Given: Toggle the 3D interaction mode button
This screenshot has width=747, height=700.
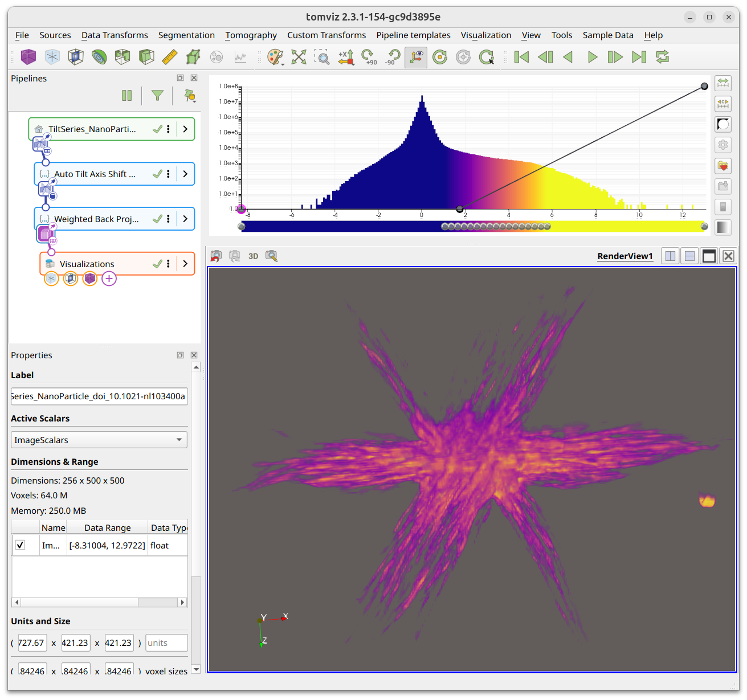Looking at the screenshot, I should point(254,256).
